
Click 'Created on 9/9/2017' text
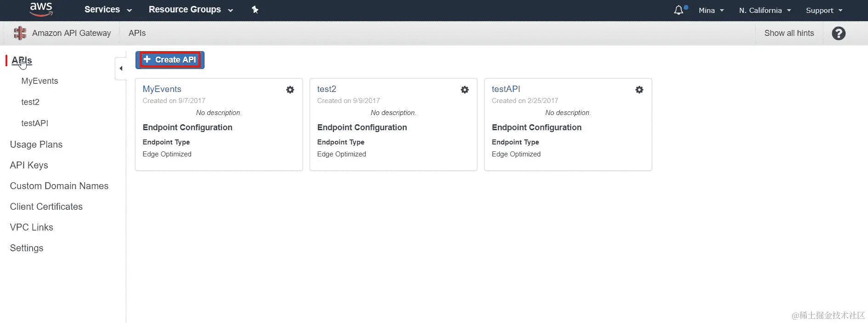(348, 101)
